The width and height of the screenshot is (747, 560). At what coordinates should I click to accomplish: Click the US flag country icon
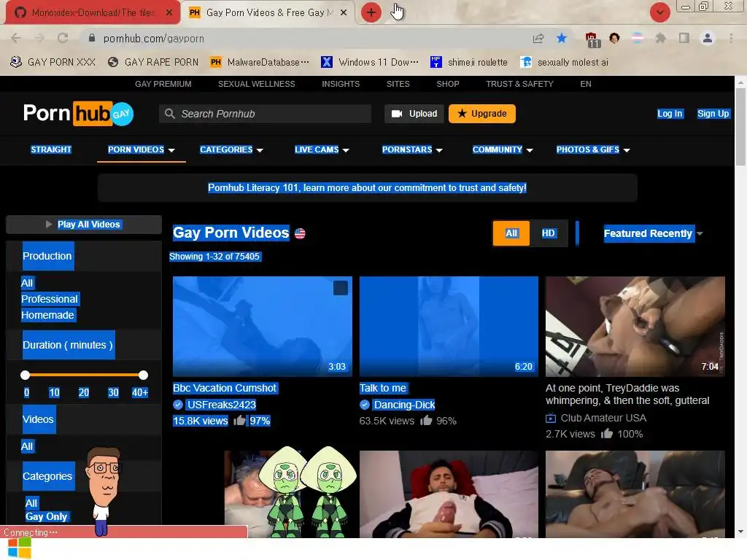pos(300,233)
